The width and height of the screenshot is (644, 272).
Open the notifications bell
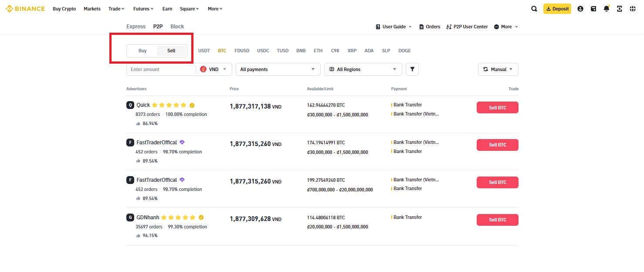[607, 9]
